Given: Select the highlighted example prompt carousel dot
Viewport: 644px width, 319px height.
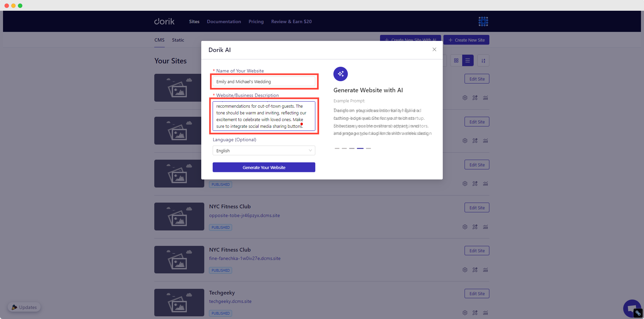Looking at the screenshot, I should [360, 148].
